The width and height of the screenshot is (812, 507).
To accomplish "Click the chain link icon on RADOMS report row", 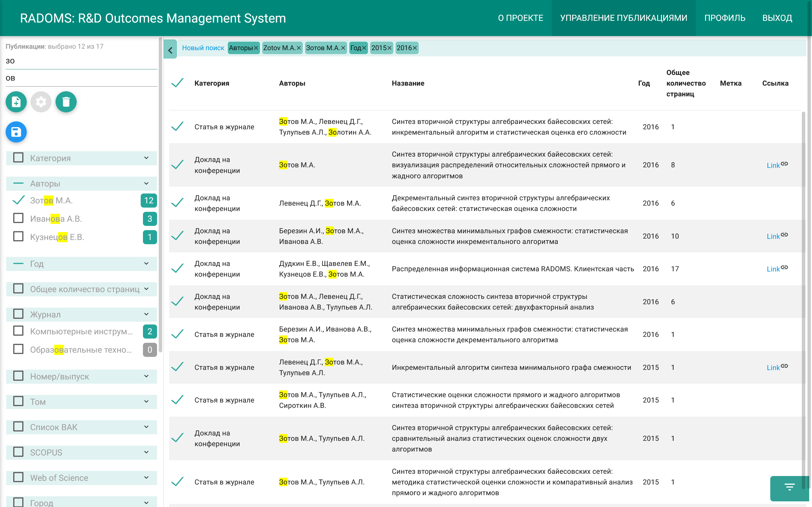I will coord(785,268).
